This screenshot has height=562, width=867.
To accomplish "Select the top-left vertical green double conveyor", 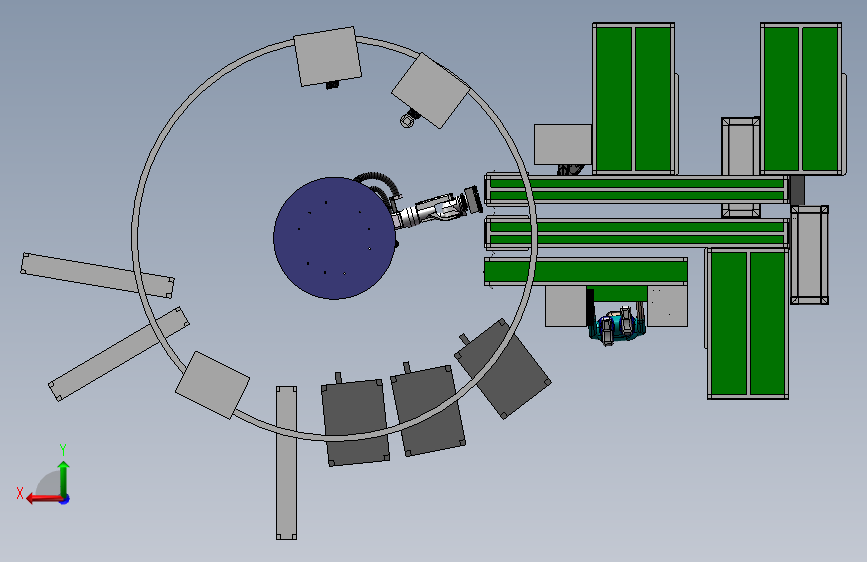I will 634,98.
